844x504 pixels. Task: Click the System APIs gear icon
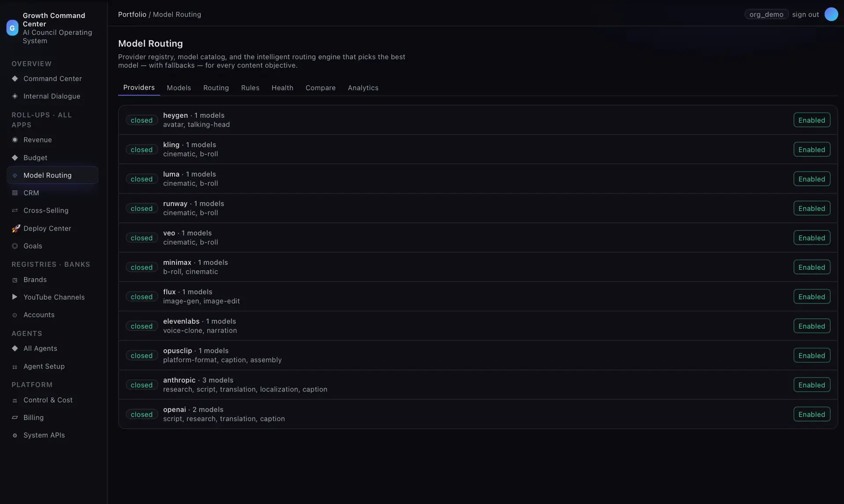(15, 435)
